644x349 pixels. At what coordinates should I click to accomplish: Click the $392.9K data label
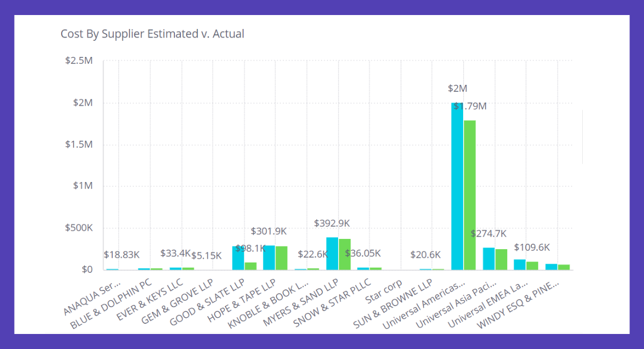tap(332, 223)
